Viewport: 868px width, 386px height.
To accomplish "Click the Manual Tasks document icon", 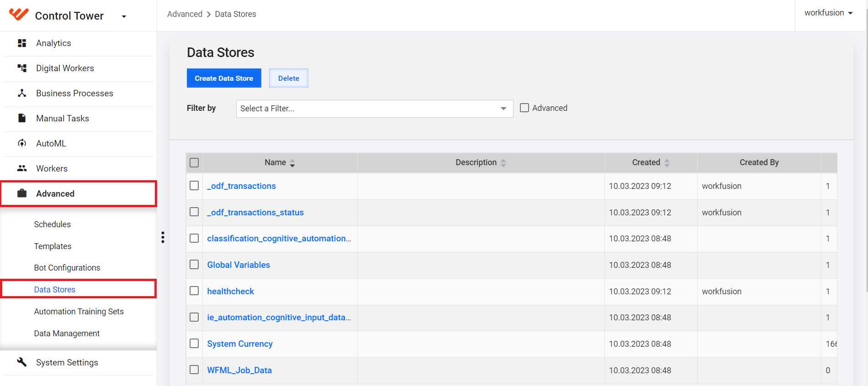I will pyautogui.click(x=21, y=118).
